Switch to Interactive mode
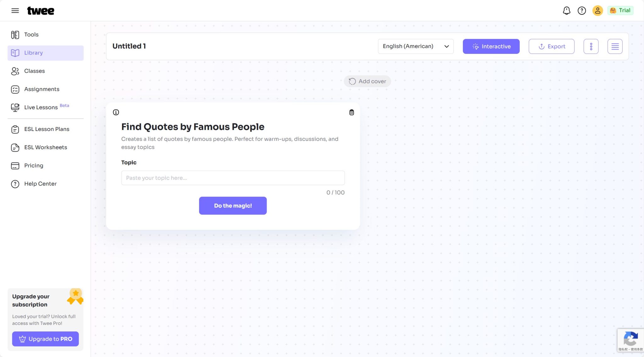The height and width of the screenshot is (357, 644). click(x=491, y=47)
